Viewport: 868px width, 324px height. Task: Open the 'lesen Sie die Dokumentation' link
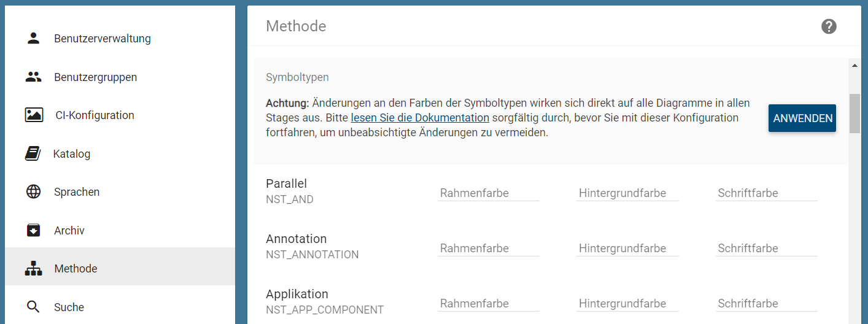point(420,118)
